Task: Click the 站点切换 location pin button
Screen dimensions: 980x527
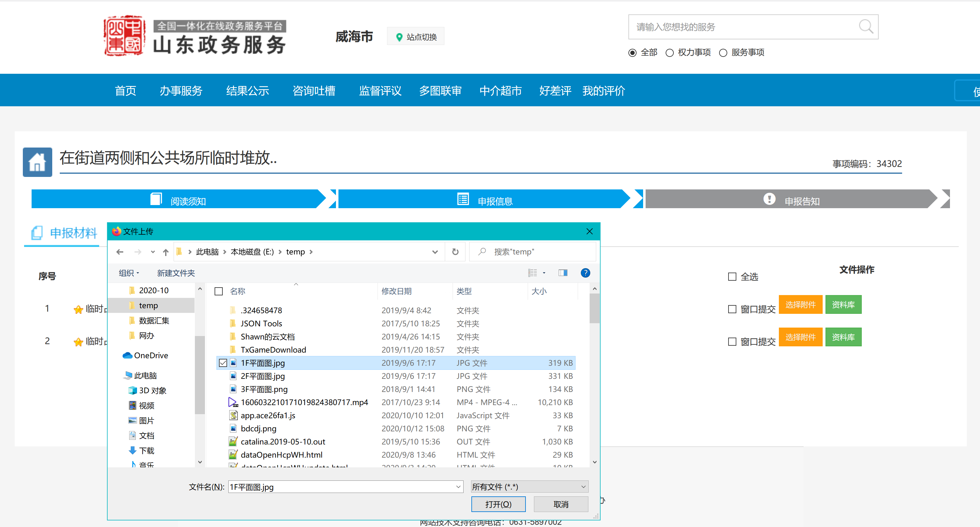Action: point(416,37)
